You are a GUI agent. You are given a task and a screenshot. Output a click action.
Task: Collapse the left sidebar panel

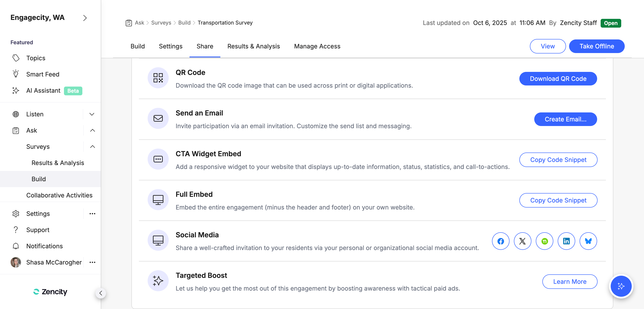tap(101, 293)
